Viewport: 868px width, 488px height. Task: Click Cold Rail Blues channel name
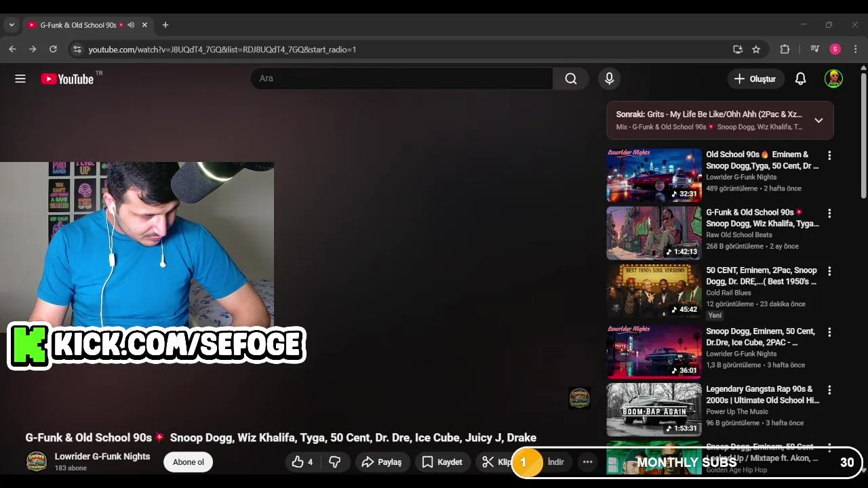728,293
